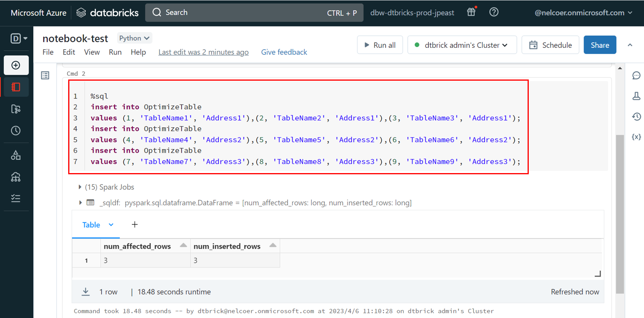Click the Run all button

click(x=379, y=45)
